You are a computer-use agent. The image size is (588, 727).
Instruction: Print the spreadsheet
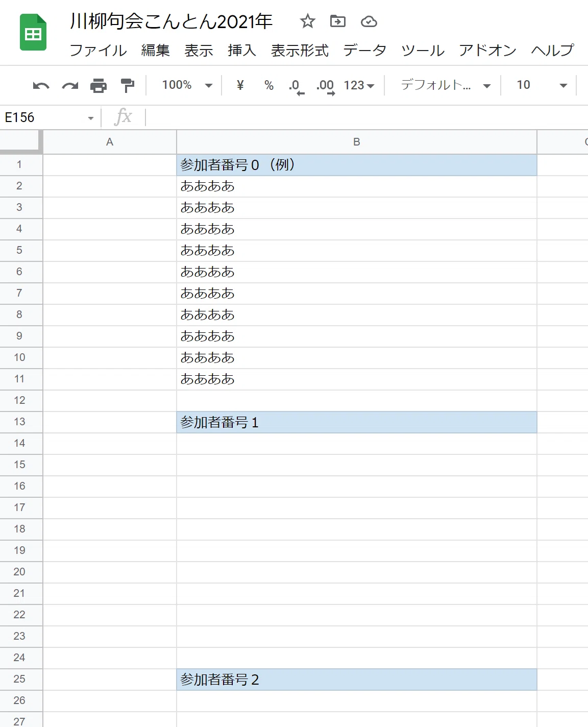pyautogui.click(x=99, y=85)
